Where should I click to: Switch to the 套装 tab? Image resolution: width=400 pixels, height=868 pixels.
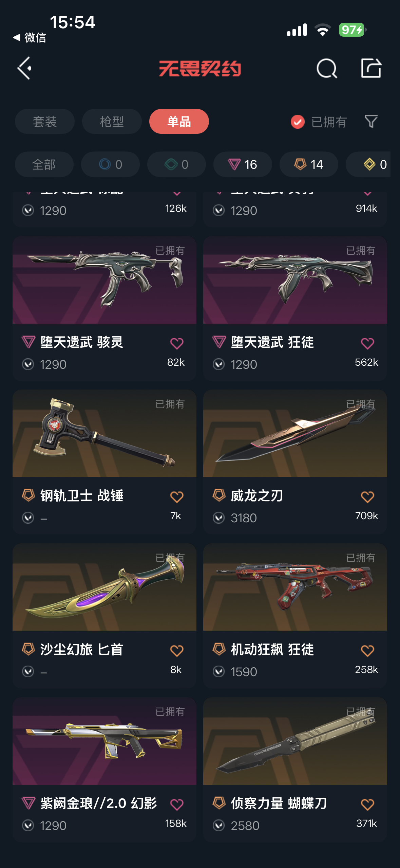(x=45, y=122)
